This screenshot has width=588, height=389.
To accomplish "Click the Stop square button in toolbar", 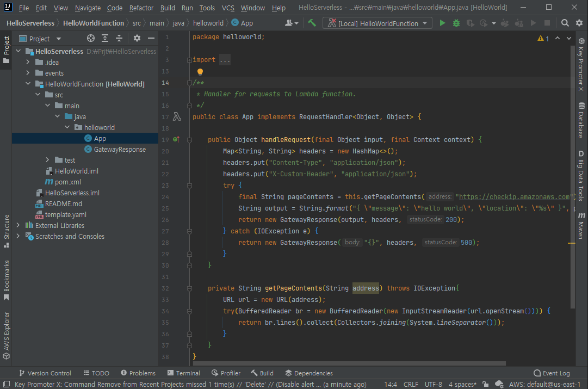I will click(x=547, y=23).
